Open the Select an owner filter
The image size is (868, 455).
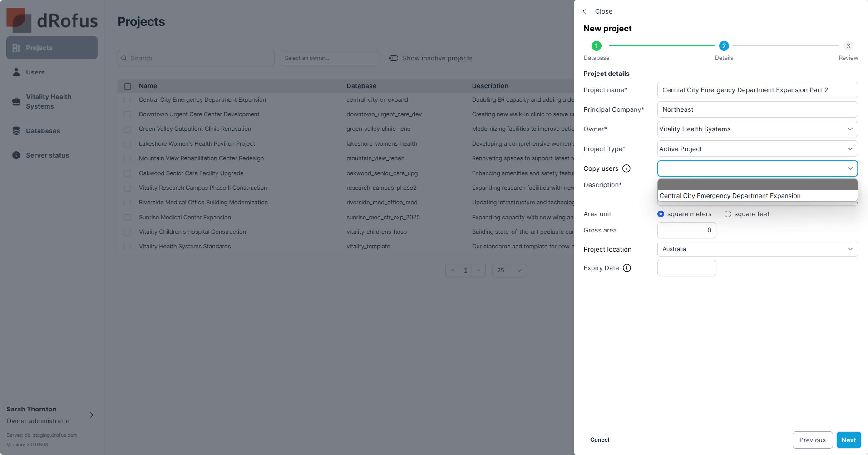(330, 58)
